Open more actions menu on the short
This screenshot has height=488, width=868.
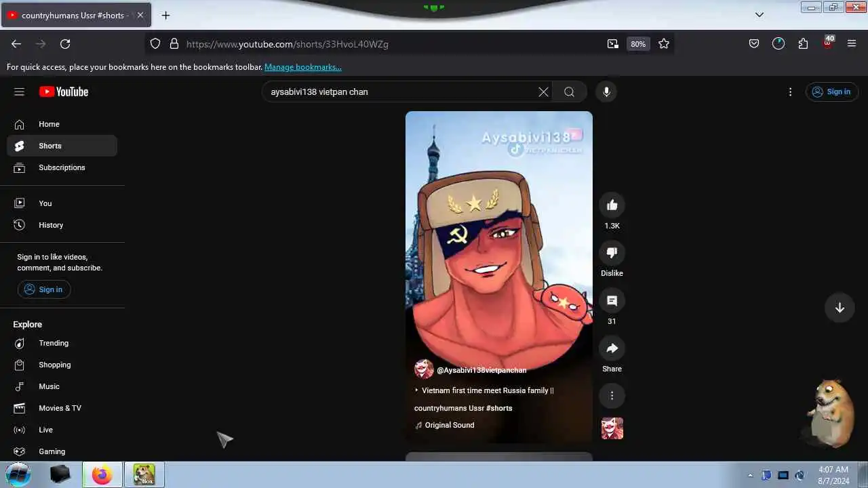[x=612, y=396]
